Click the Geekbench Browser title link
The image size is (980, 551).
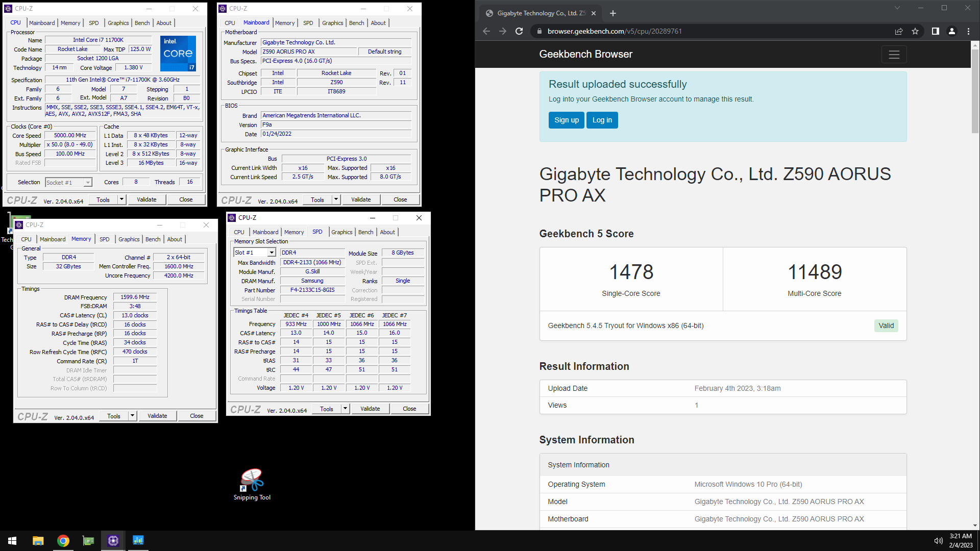(x=585, y=54)
